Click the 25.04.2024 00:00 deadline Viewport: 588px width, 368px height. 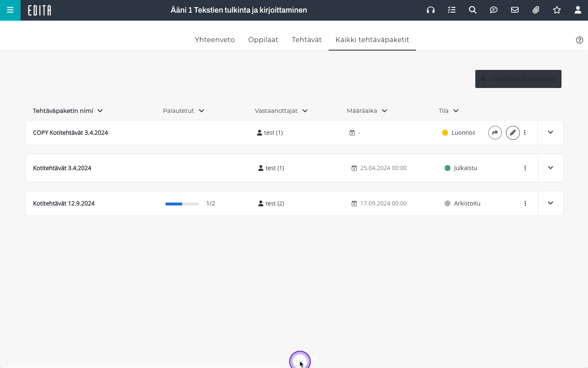pos(384,168)
